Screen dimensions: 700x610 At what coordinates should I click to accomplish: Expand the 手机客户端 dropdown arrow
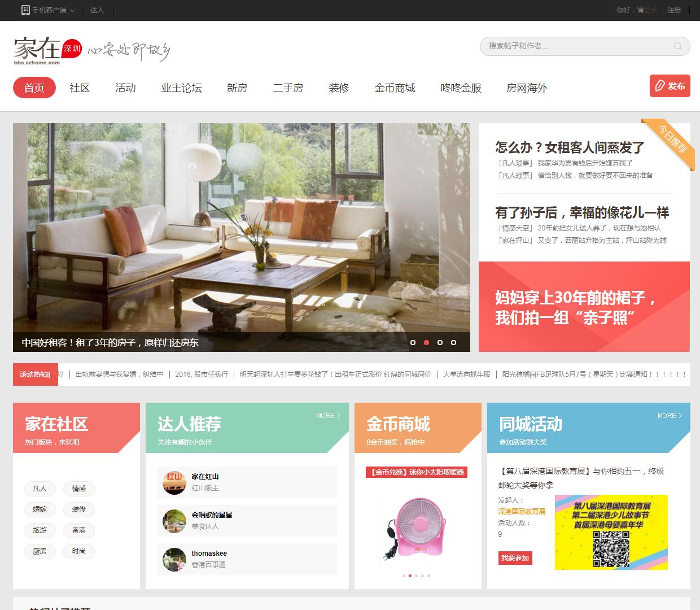[72, 10]
